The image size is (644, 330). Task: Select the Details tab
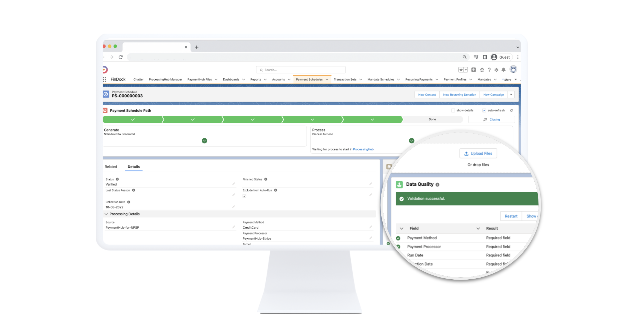pos(134,167)
